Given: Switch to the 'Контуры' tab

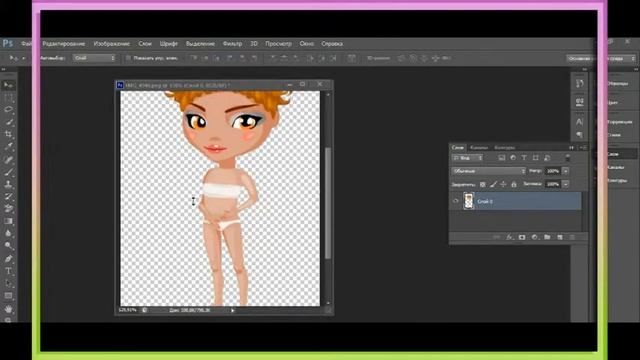Looking at the screenshot, I should pos(504,147).
